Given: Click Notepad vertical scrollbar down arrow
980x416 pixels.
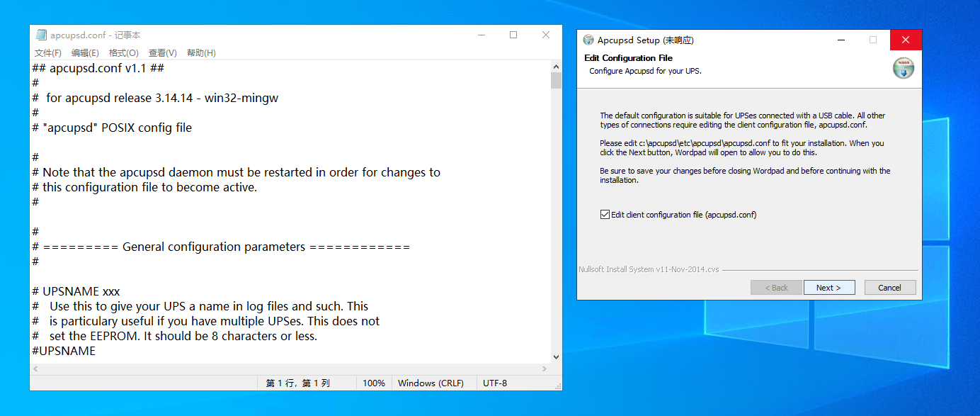Looking at the screenshot, I should (556, 357).
